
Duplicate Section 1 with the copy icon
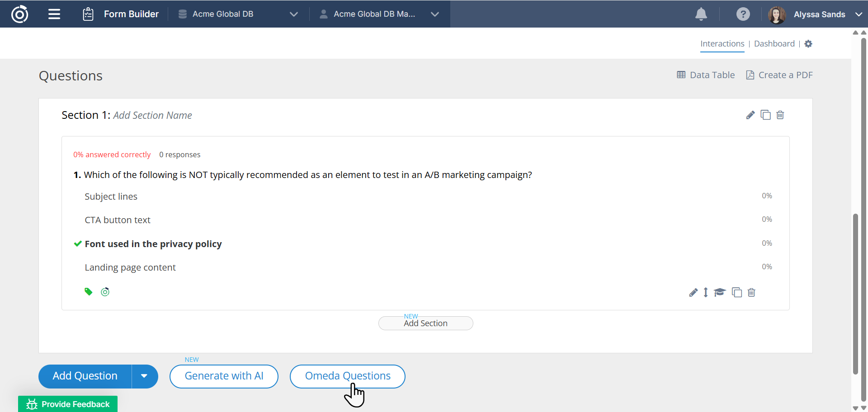(x=765, y=115)
